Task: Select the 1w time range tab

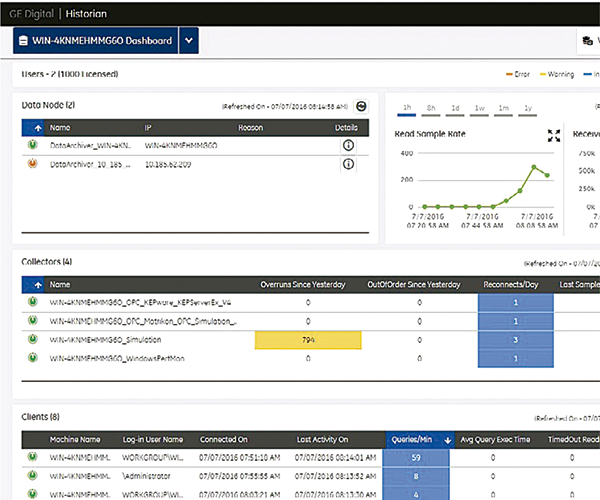Action: (x=479, y=109)
